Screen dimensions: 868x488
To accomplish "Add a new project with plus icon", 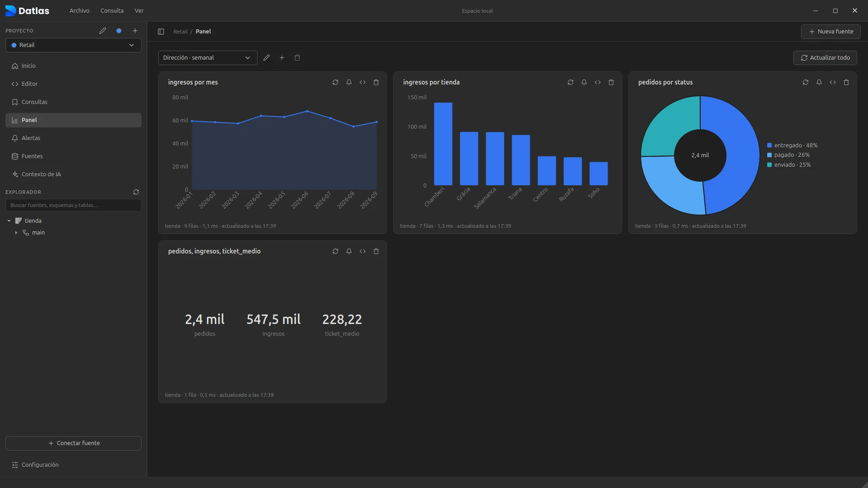I will pyautogui.click(x=135, y=31).
